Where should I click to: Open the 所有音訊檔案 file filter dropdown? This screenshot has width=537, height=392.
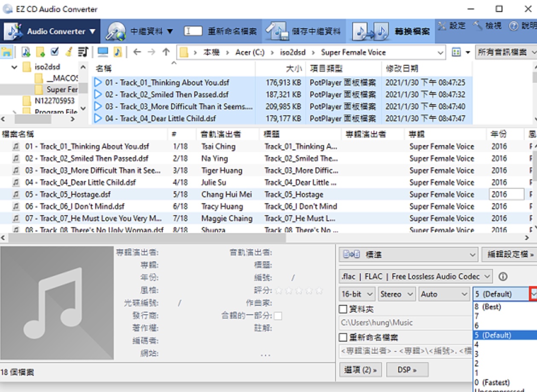click(507, 53)
